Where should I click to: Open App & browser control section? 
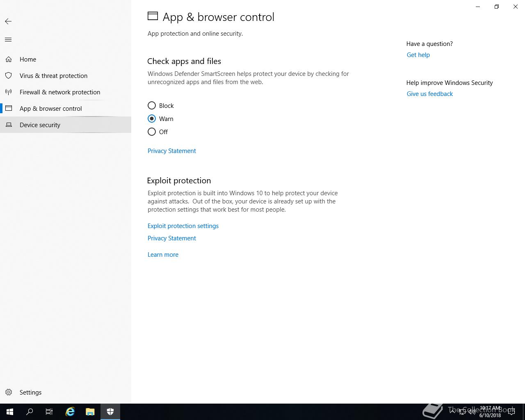pos(51,109)
